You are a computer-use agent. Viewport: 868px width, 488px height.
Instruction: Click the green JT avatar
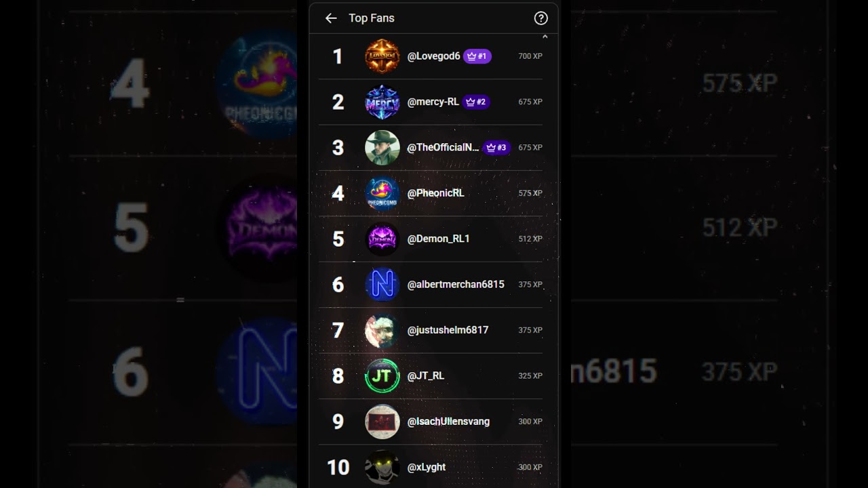click(382, 375)
